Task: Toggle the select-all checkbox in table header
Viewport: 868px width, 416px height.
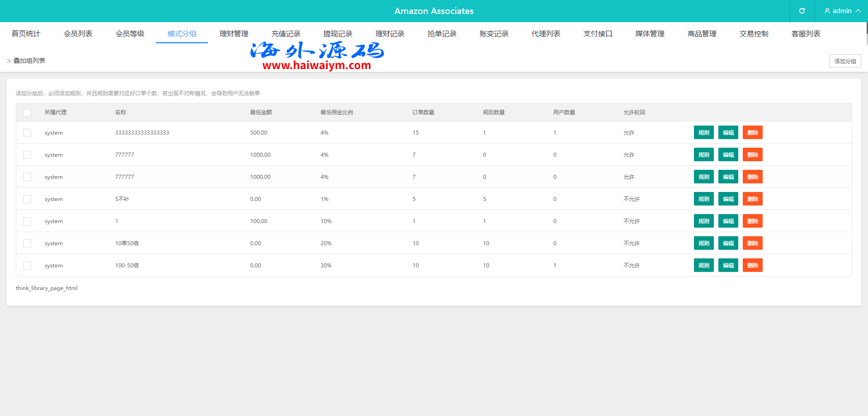Action: click(27, 112)
